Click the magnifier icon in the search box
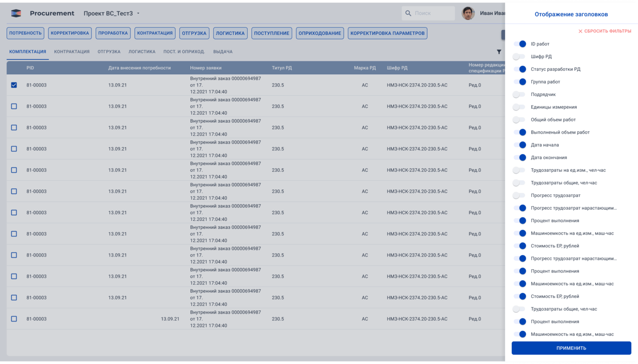The image size is (638, 364). 408,13
